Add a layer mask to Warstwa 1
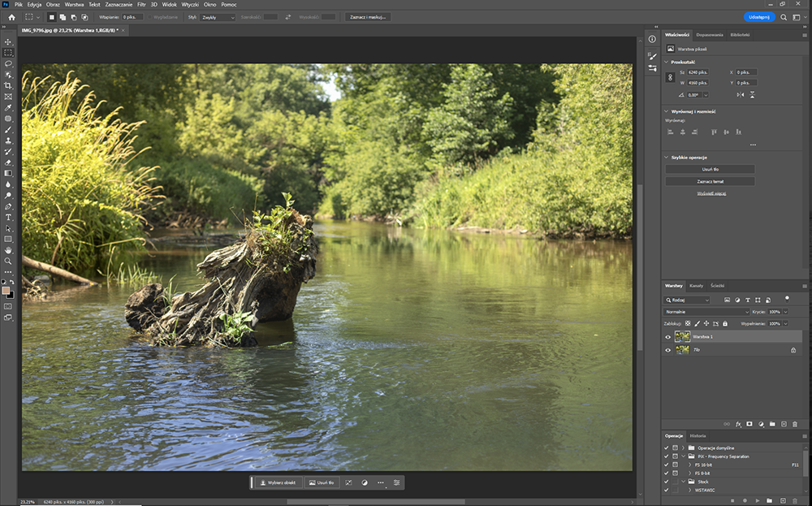This screenshot has width=812, height=506. 749,424
